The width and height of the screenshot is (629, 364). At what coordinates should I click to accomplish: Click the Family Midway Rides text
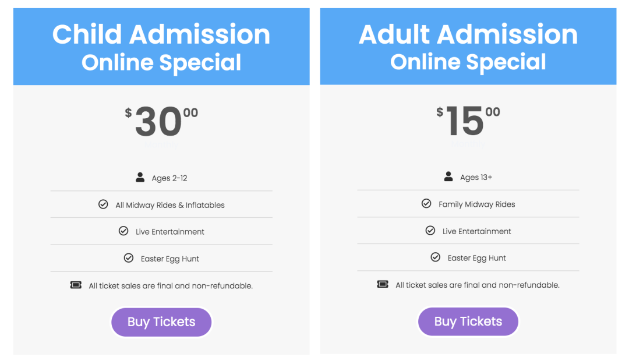point(476,204)
